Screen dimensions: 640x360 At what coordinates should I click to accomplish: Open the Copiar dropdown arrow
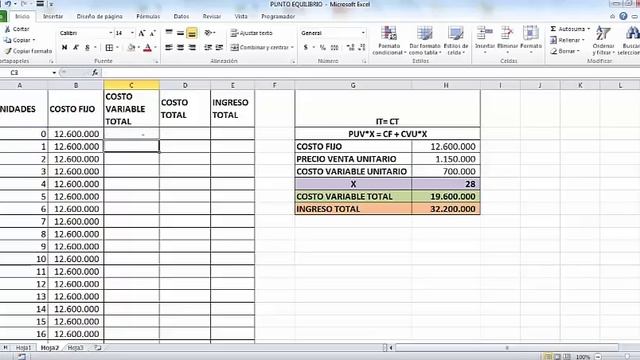point(34,40)
